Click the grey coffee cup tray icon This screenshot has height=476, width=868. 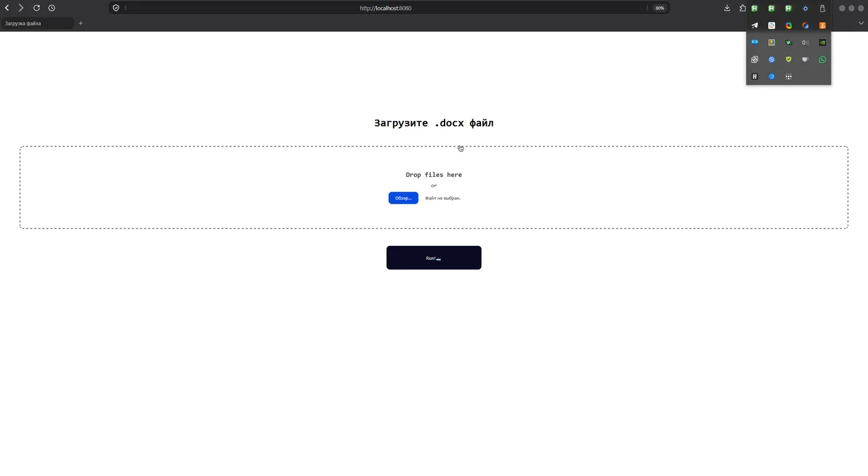coord(805,60)
